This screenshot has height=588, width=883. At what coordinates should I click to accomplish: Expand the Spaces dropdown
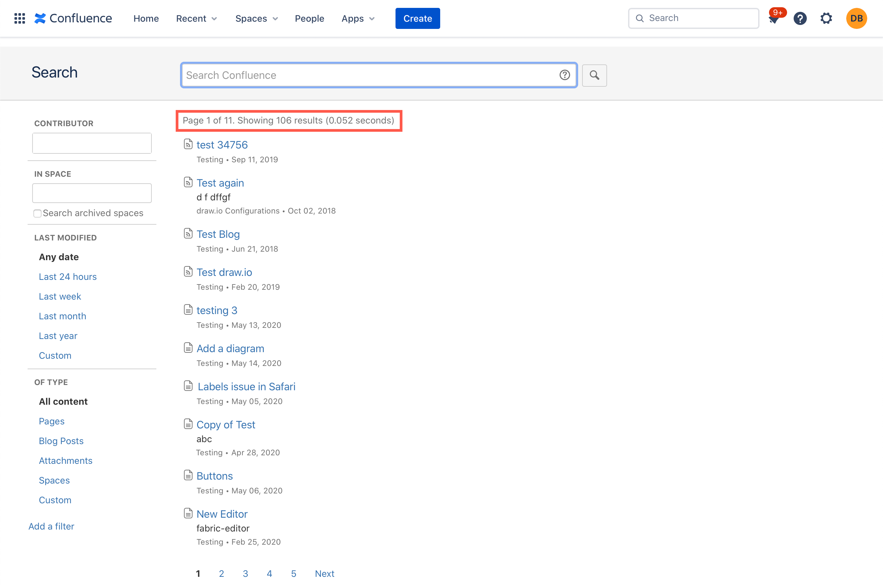point(257,18)
